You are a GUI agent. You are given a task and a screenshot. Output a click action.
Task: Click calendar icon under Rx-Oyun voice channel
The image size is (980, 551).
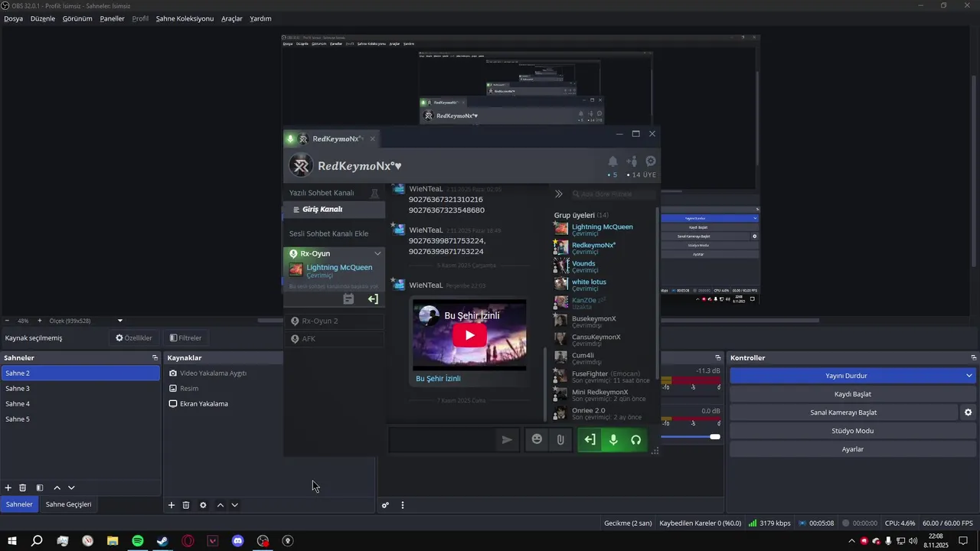click(x=348, y=299)
